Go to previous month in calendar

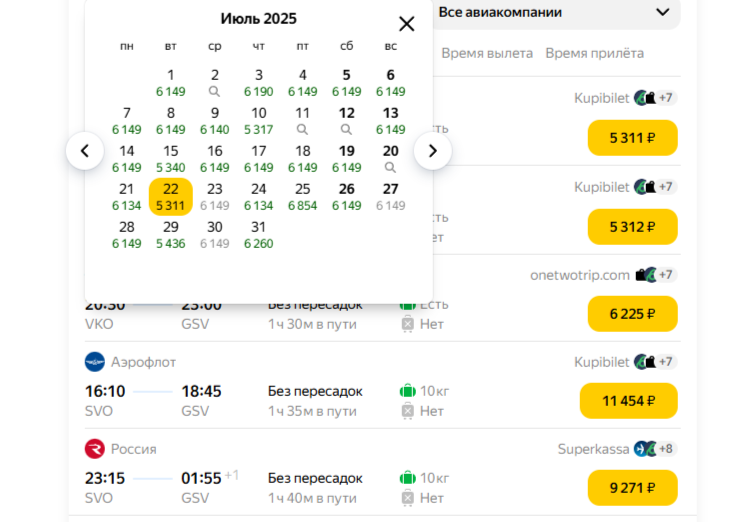point(85,151)
